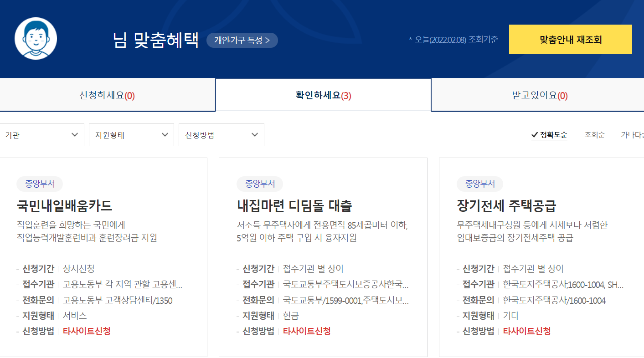Open 타사이트신청 link for 국민내일배움카드
644x358 pixels.
[x=87, y=331]
